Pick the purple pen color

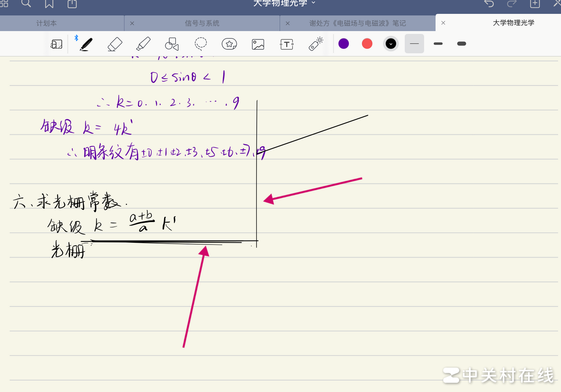point(344,44)
